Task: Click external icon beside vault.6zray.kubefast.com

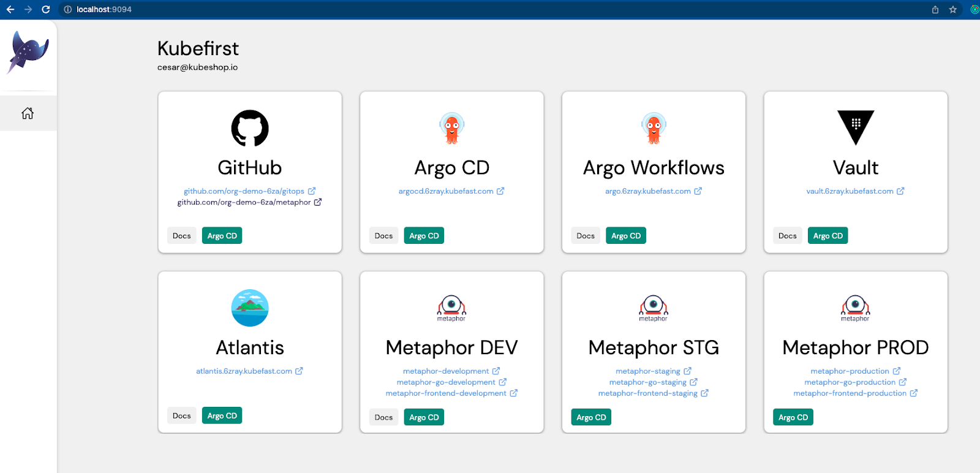Action: click(900, 191)
